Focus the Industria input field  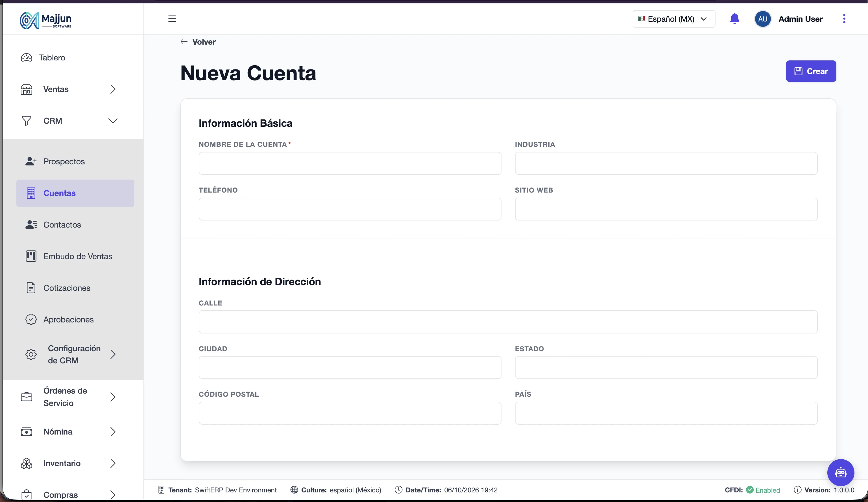point(666,163)
